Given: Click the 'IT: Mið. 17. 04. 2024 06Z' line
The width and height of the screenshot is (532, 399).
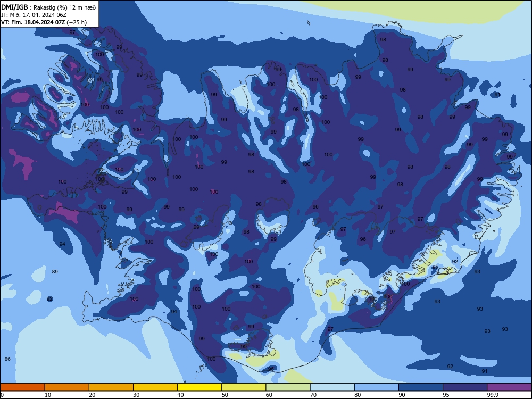Looking at the screenshot, I should pyautogui.click(x=34, y=15).
